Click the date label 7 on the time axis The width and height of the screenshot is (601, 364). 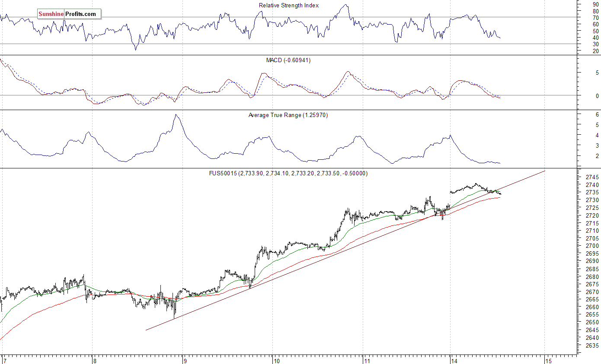click(4, 360)
